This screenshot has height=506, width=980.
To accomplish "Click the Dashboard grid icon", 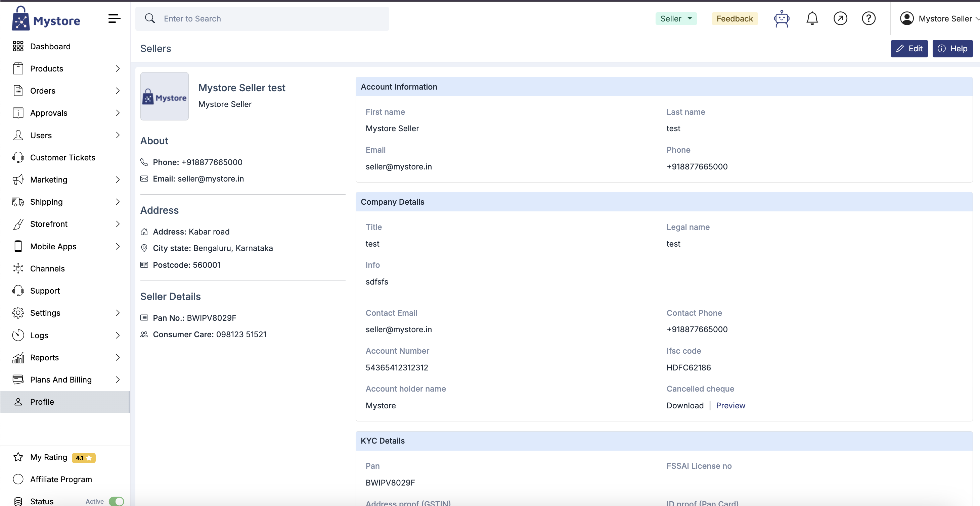I will point(18,46).
